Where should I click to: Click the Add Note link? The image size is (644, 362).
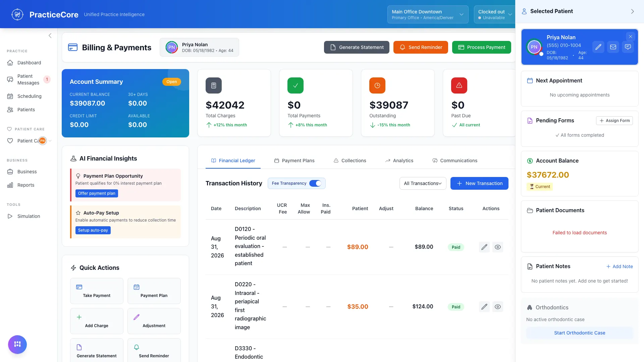pyautogui.click(x=620, y=266)
